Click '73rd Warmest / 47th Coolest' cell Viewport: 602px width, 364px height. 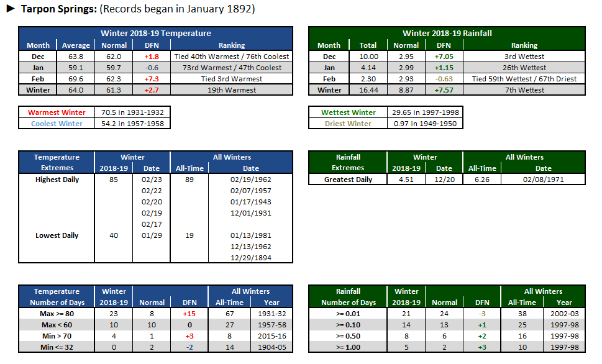point(232,68)
